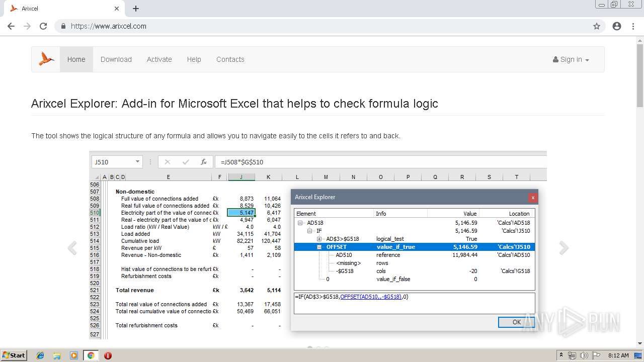Open Chrome's three-dot menu
Screen dimensions: 644x362
tap(633, 26)
